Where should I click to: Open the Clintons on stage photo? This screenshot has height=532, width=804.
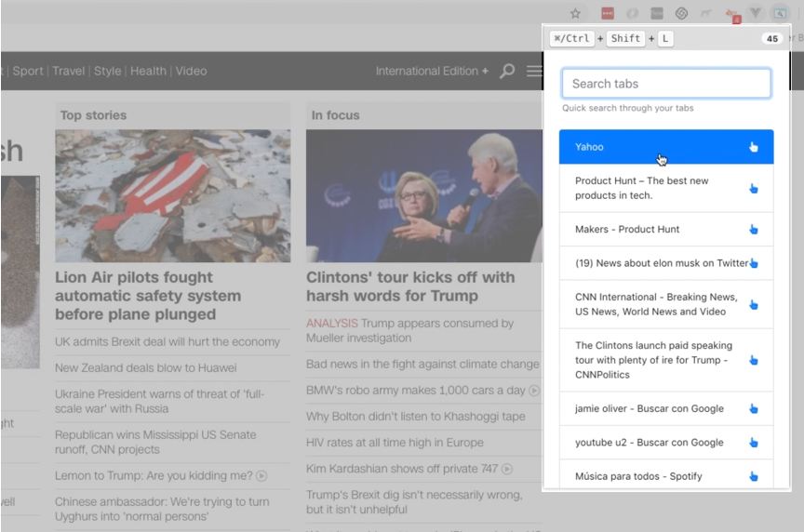tap(424, 196)
